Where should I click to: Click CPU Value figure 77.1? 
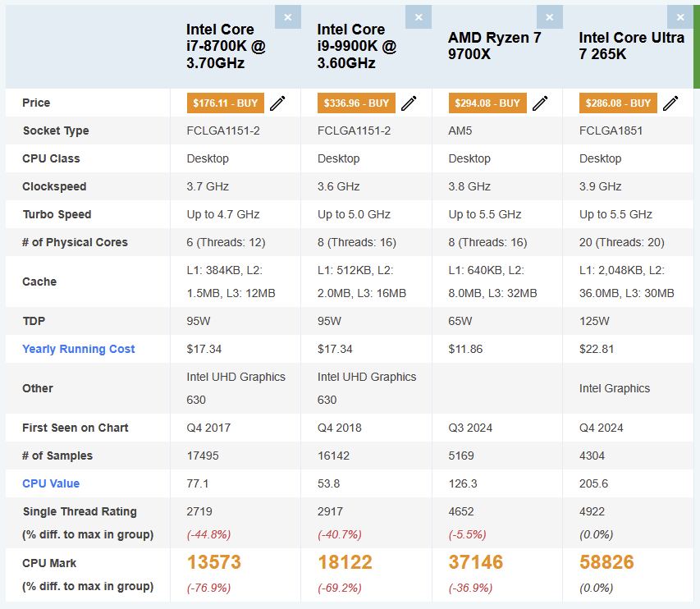click(x=198, y=483)
